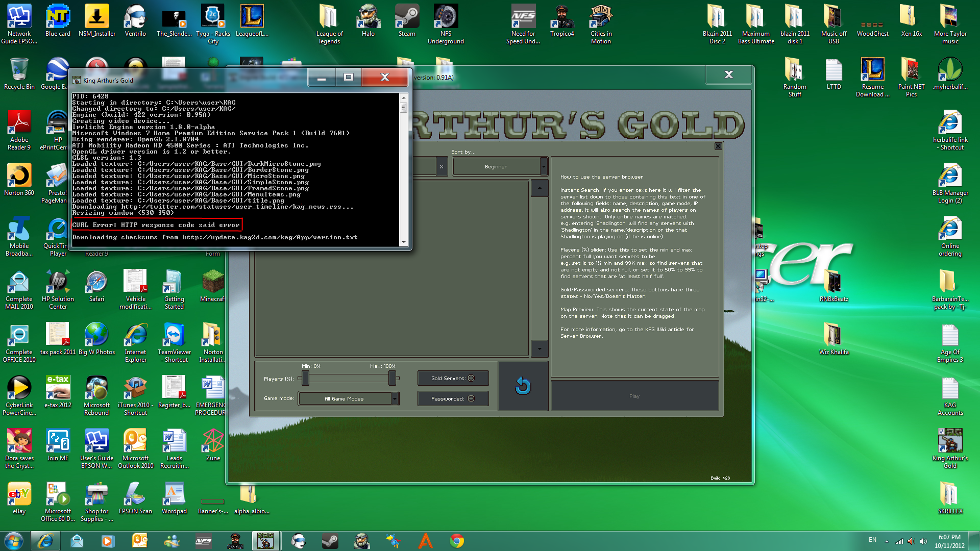Open the League of Legends folder icon
This screenshot has height=551, width=980.
[x=329, y=23]
